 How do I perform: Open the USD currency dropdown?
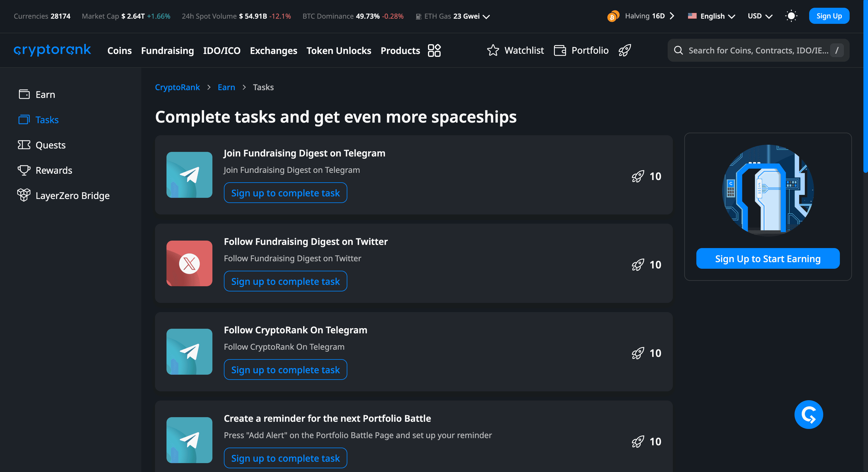760,16
